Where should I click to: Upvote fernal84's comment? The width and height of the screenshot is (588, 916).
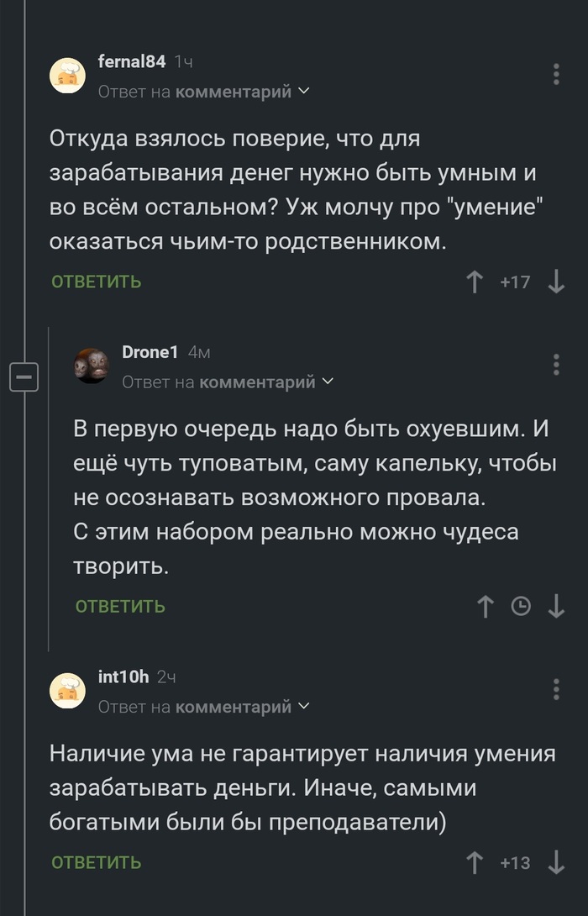(477, 282)
